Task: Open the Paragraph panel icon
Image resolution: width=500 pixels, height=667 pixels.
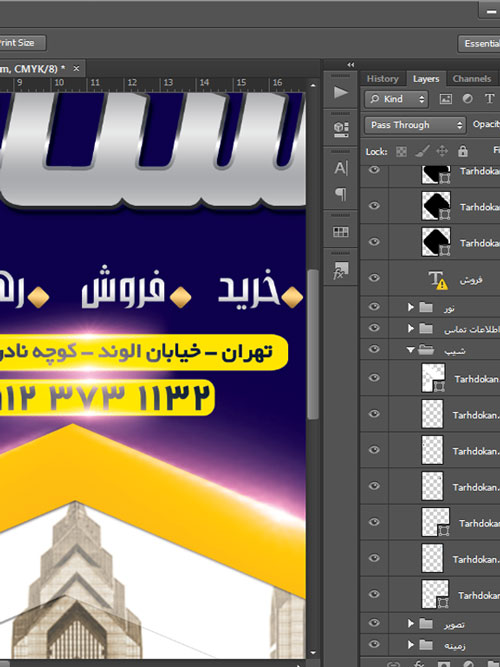Action: click(341, 194)
